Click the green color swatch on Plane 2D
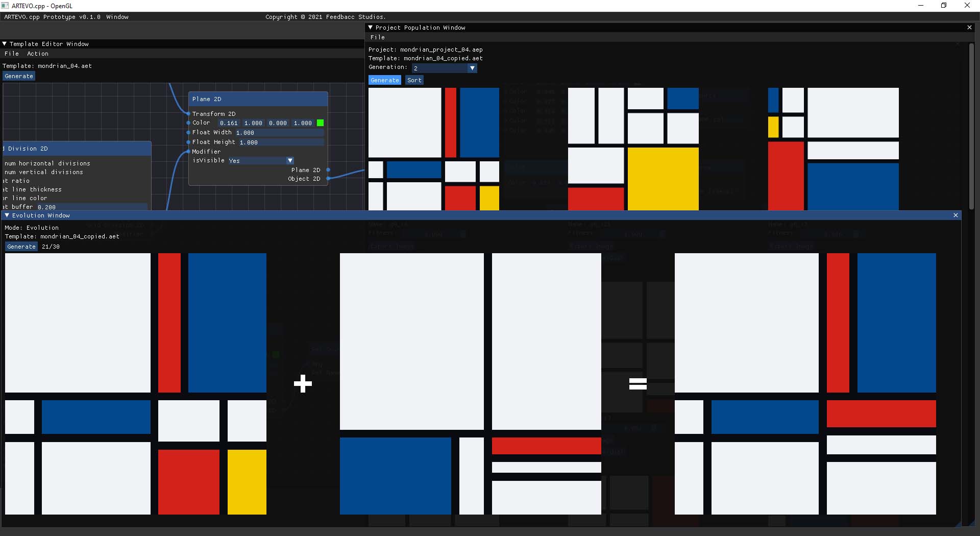Image resolution: width=980 pixels, height=536 pixels. point(320,123)
